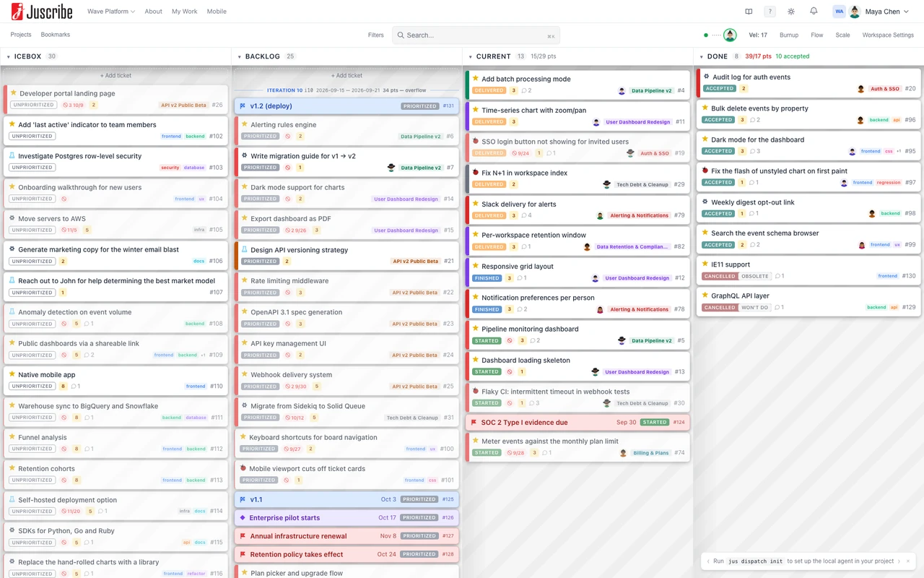Image resolution: width=924 pixels, height=578 pixels.
Task: Open the Wave Platform dropdown
Action: [x=111, y=12]
